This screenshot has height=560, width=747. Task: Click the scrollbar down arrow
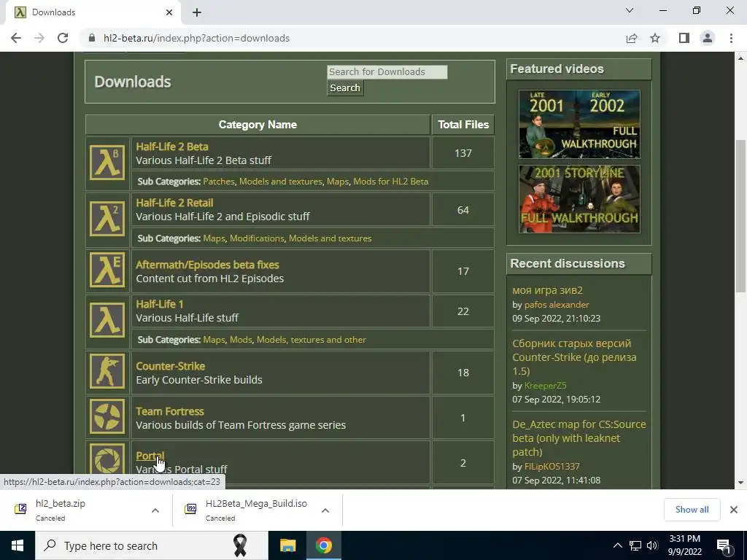[x=741, y=483]
